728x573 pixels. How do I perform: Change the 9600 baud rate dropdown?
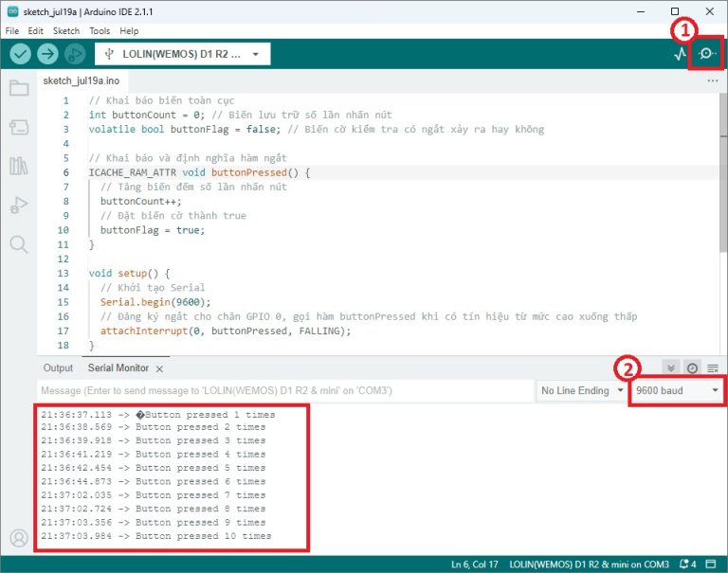tap(677, 390)
